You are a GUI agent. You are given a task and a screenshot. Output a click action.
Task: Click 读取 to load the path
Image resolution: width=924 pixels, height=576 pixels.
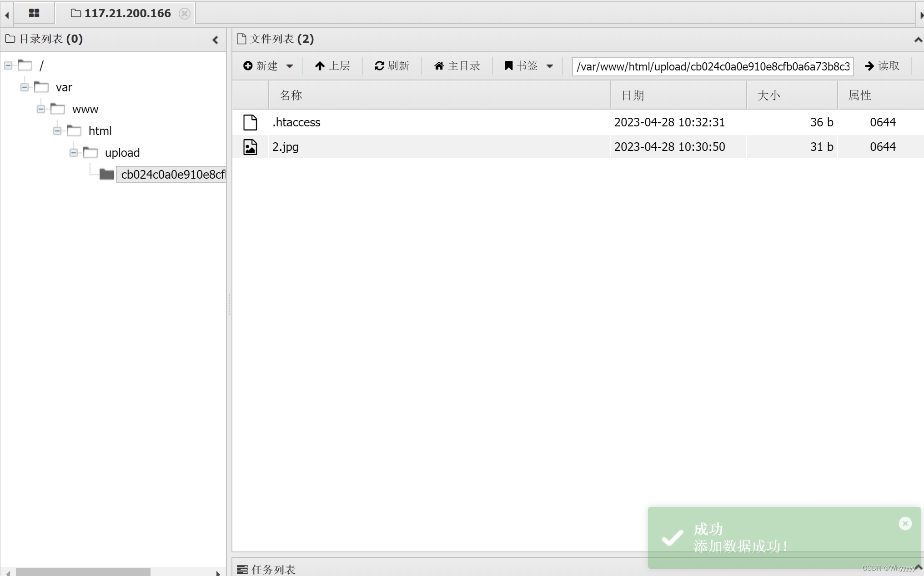[882, 66]
